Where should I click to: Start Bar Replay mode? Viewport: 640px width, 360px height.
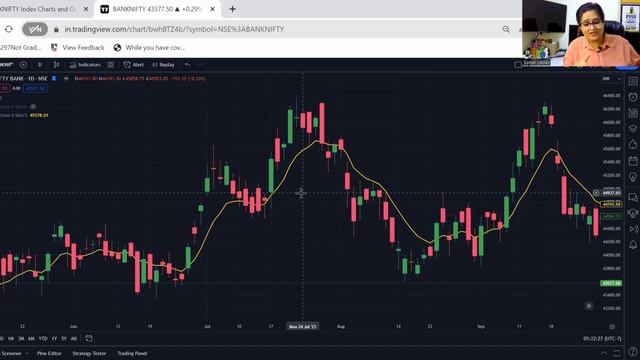point(163,64)
